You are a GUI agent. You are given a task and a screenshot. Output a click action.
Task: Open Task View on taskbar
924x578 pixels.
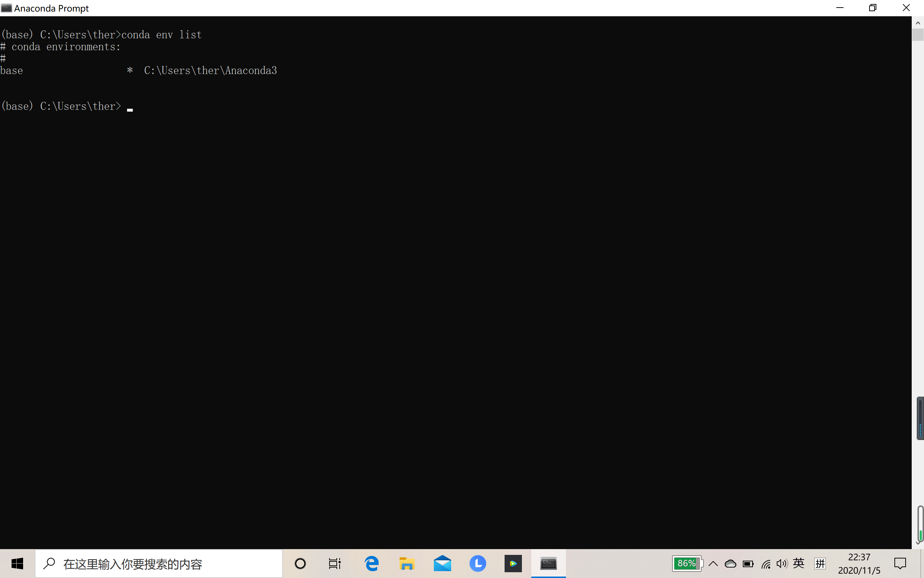click(x=335, y=564)
